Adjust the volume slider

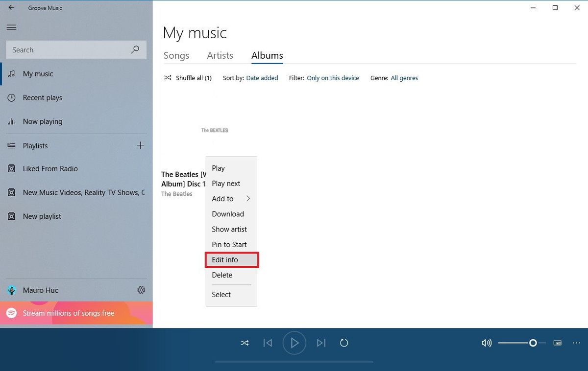pyautogui.click(x=534, y=343)
